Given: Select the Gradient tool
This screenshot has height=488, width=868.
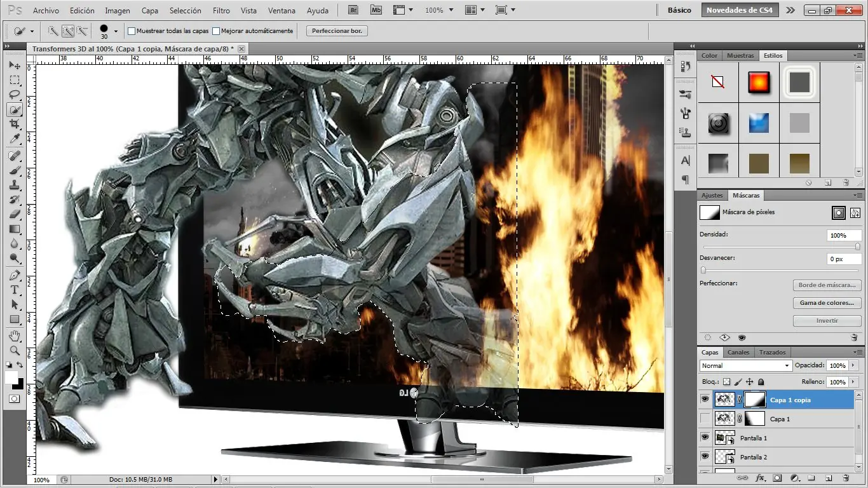Looking at the screenshot, I should pyautogui.click(x=14, y=229).
